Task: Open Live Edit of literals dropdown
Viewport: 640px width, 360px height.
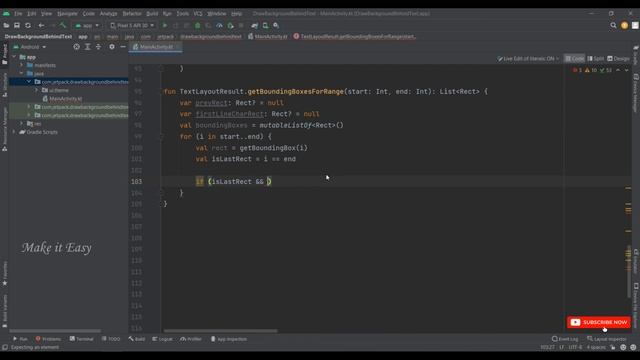Action: tap(528, 59)
